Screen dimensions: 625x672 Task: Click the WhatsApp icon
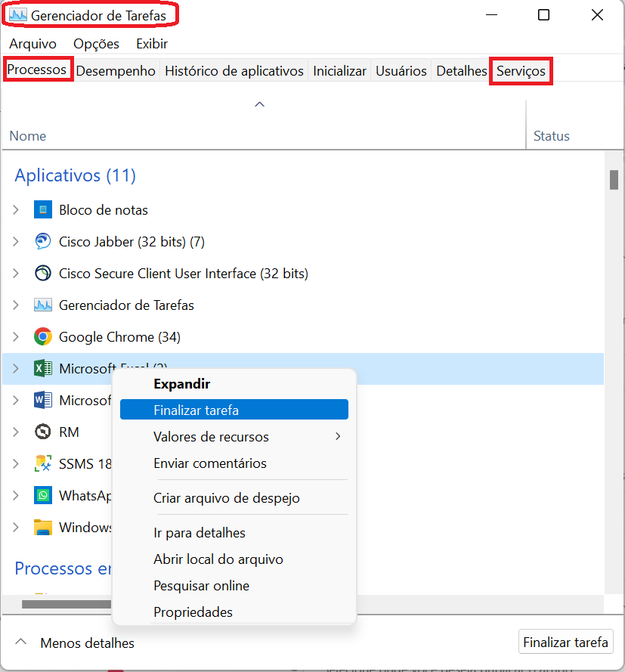[43, 495]
